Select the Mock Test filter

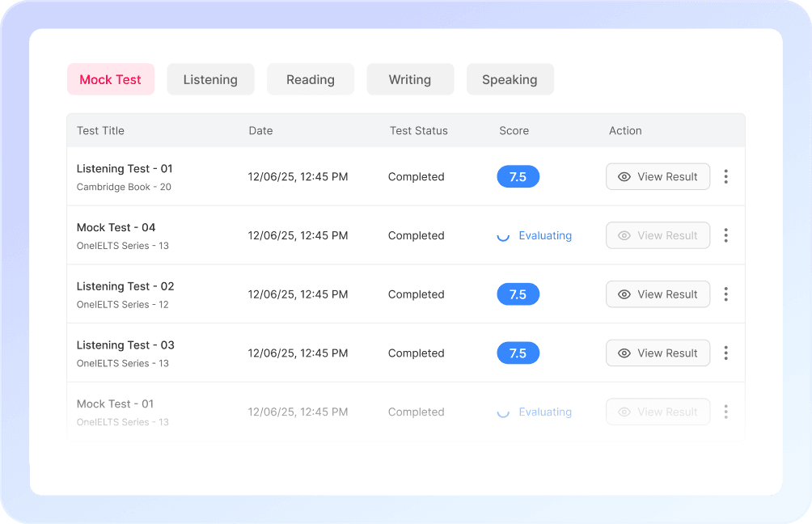(x=111, y=79)
